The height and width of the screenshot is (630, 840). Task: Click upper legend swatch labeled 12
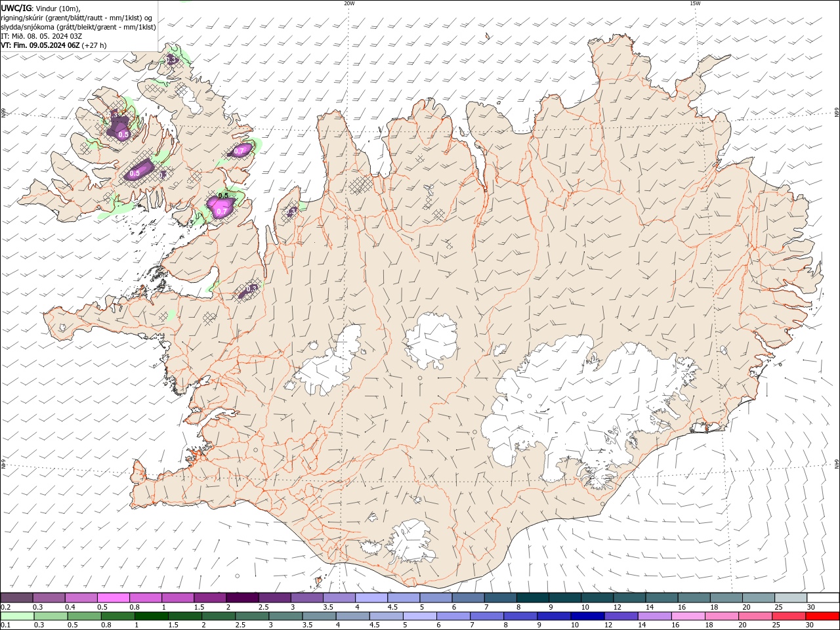(629, 598)
